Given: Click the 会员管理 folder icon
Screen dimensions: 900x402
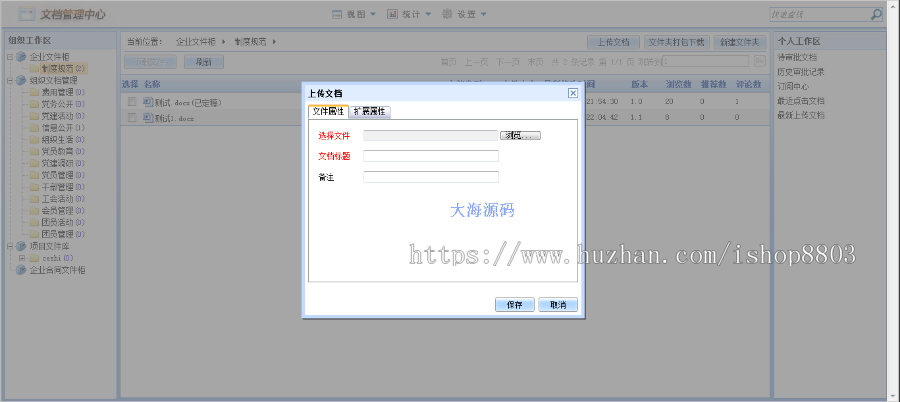Looking at the screenshot, I should pyautogui.click(x=34, y=211).
